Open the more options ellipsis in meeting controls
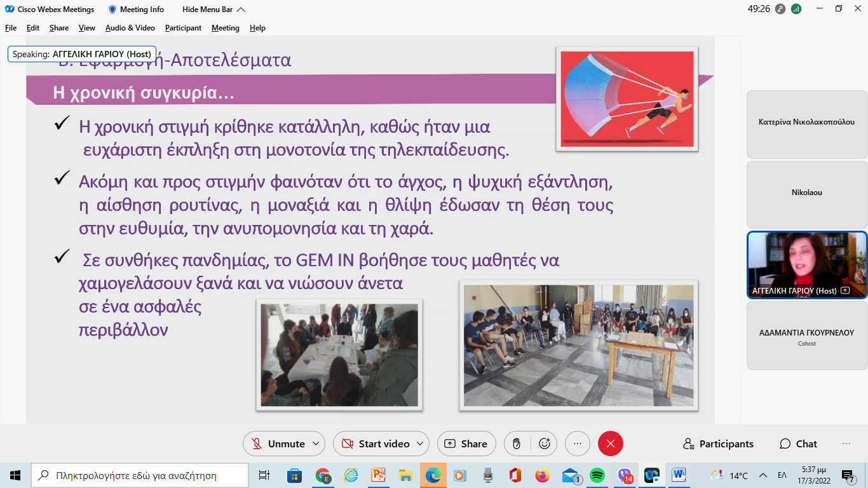 (577, 444)
